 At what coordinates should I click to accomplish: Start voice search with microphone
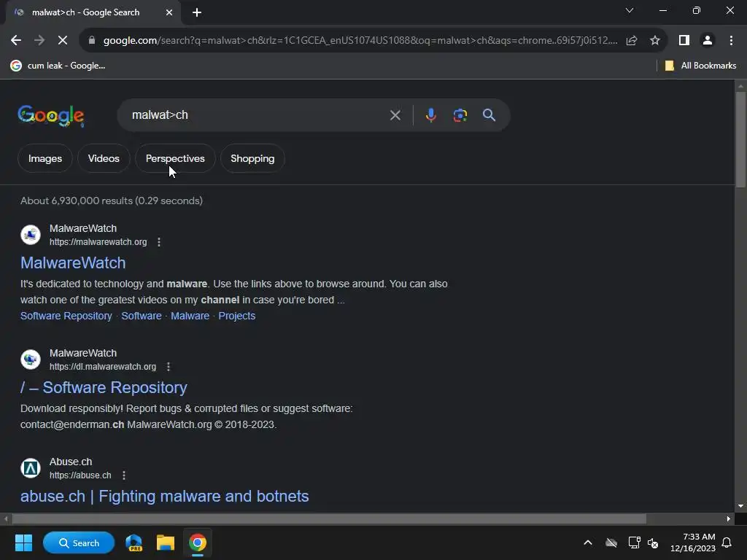click(x=430, y=115)
